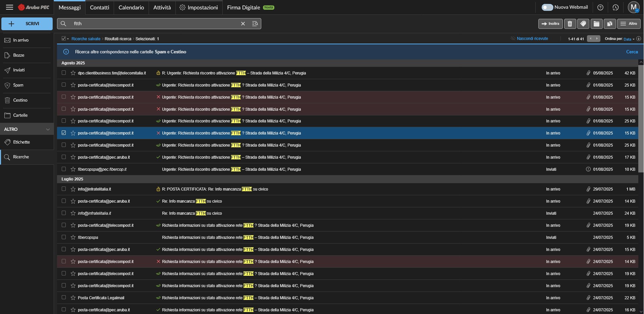Open the session history clock icon
Image resolution: width=644 pixels, height=314 pixels.
pyautogui.click(x=615, y=7)
